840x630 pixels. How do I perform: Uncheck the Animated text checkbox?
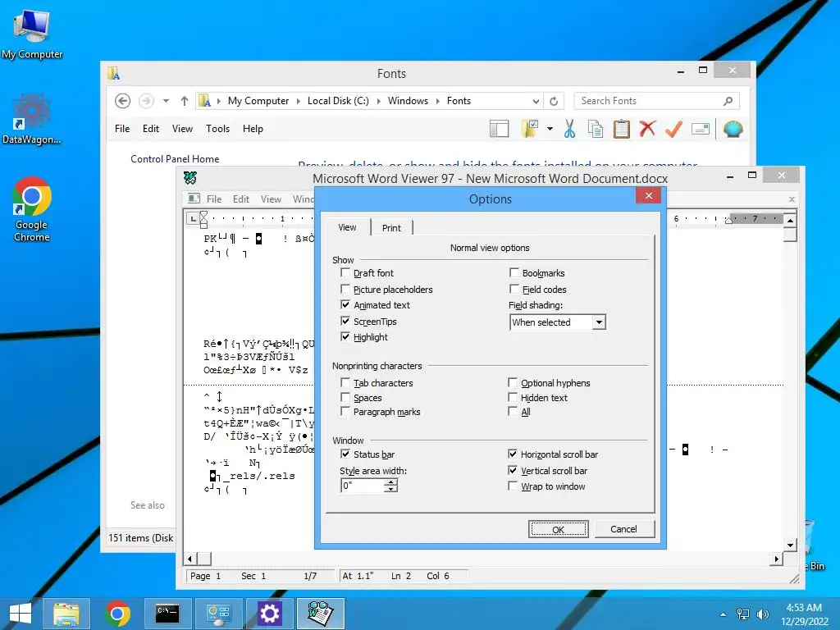coord(345,305)
